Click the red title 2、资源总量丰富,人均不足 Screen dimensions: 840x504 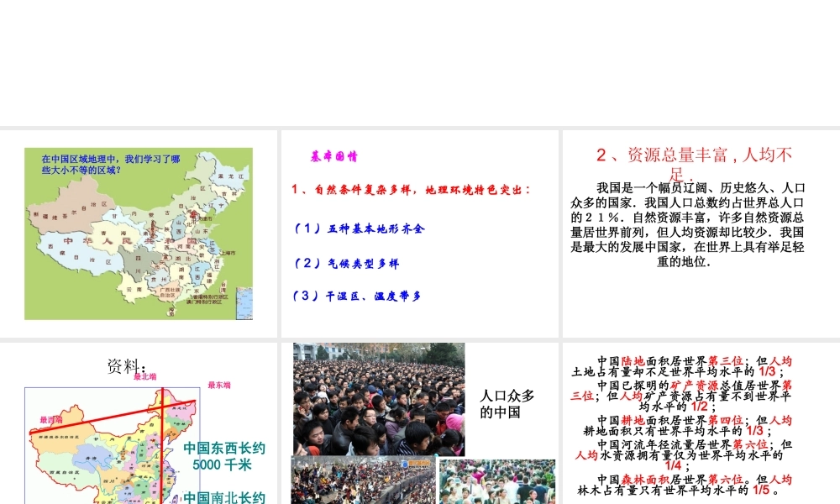695,164
